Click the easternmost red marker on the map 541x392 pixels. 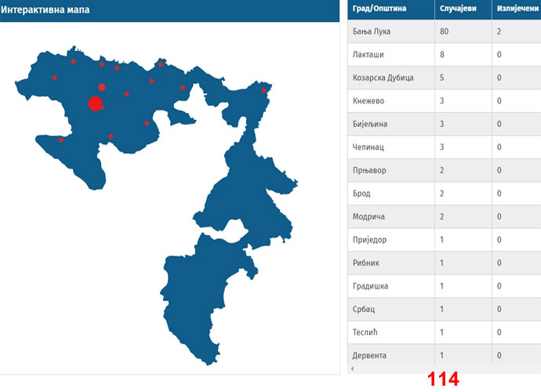264,91
